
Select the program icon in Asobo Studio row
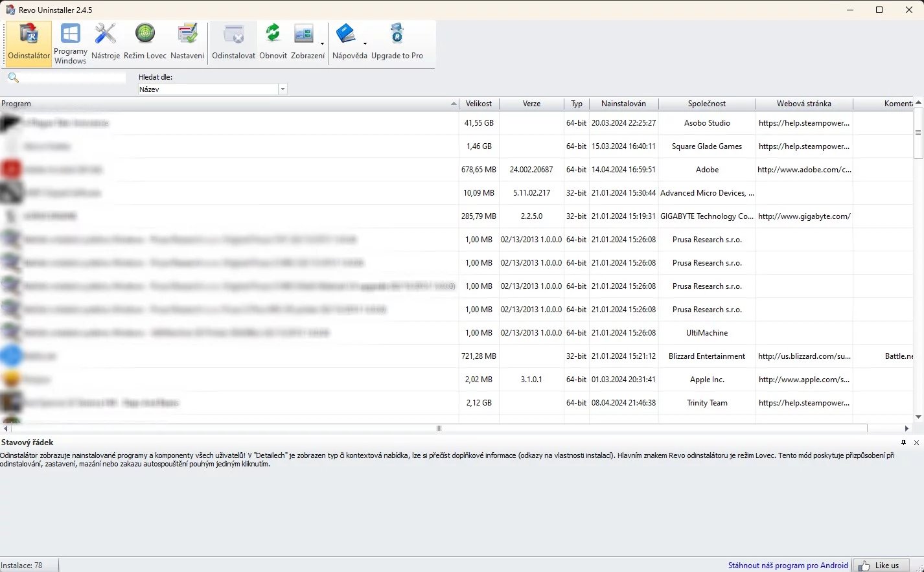tap(11, 123)
